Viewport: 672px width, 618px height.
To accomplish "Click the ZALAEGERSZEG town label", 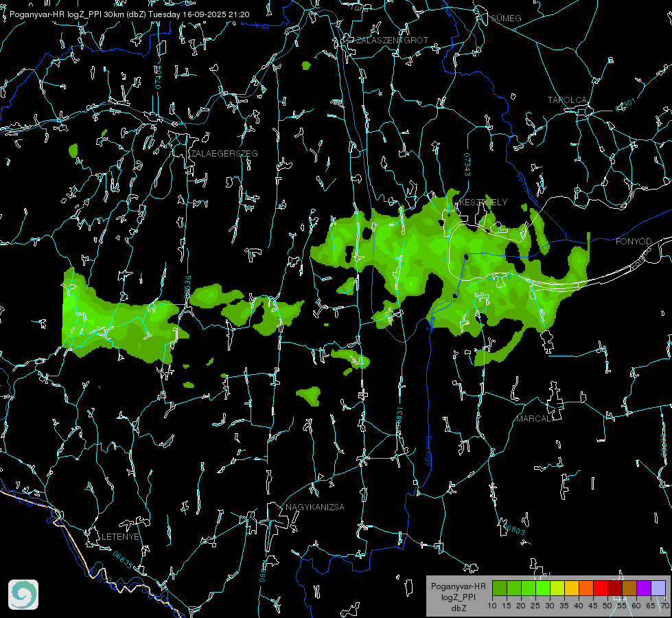I will tap(224, 154).
